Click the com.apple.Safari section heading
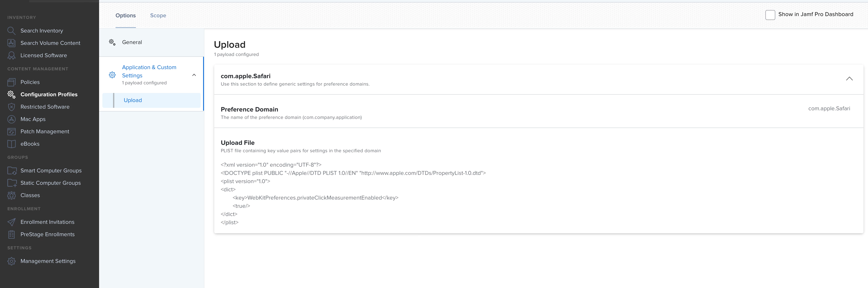This screenshot has height=288, width=868. pyautogui.click(x=246, y=76)
